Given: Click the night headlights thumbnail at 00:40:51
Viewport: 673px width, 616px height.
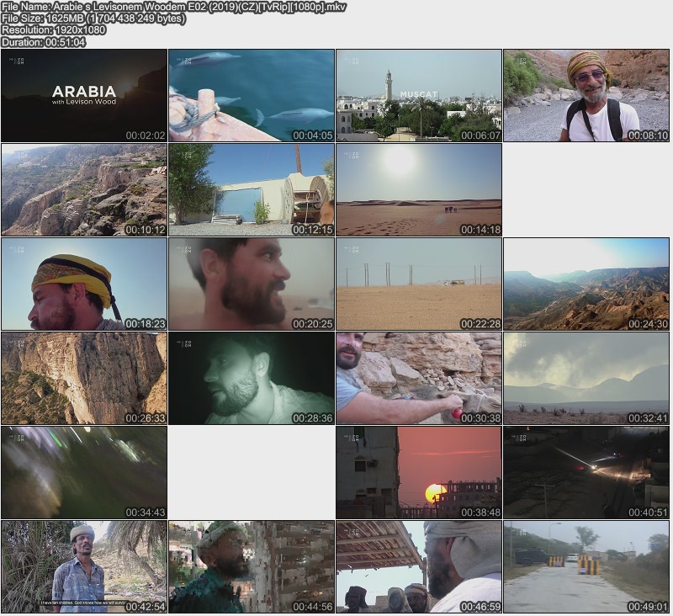Looking at the screenshot, I should (x=586, y=472).
